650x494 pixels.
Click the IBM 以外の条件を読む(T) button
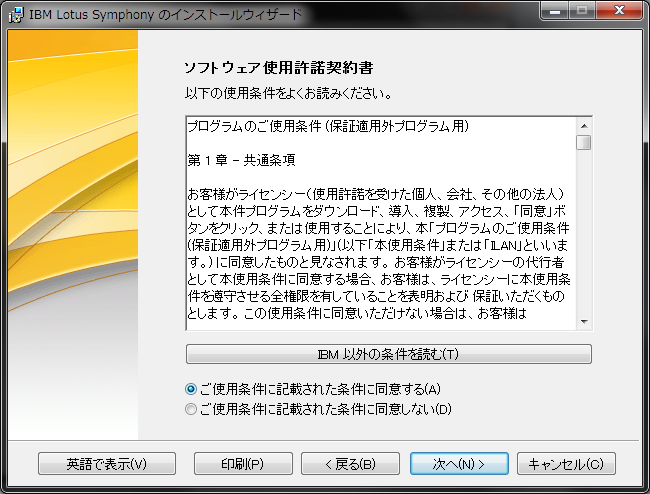388,354
